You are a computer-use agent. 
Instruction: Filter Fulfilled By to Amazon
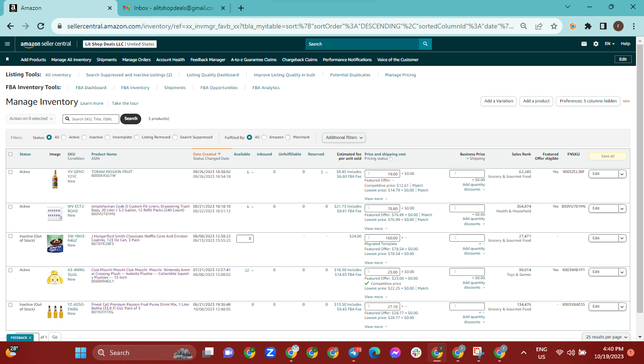click(x=264, y=137)
